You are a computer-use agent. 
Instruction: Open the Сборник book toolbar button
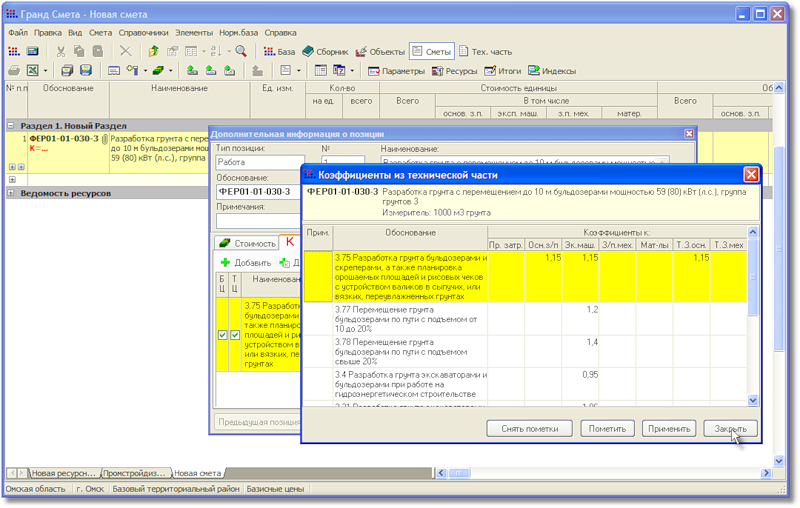(325, 52)
